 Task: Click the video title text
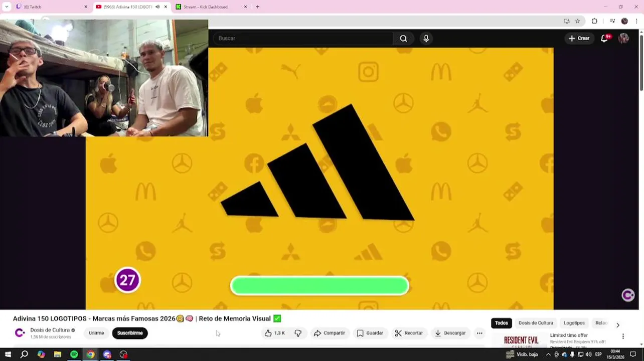[147, 318]
